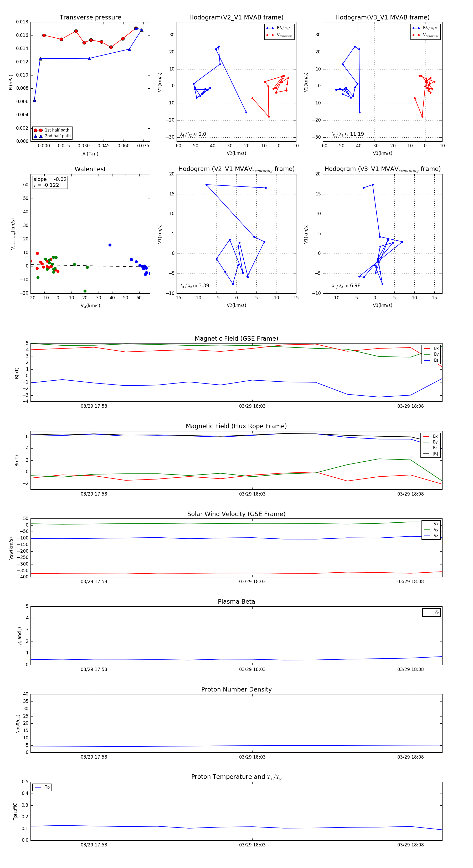Image resolution: width=473 pixels, height=868 pixels.
Task: Click the "A (T·m)" x-axis label
Action: tap(90, 154)
